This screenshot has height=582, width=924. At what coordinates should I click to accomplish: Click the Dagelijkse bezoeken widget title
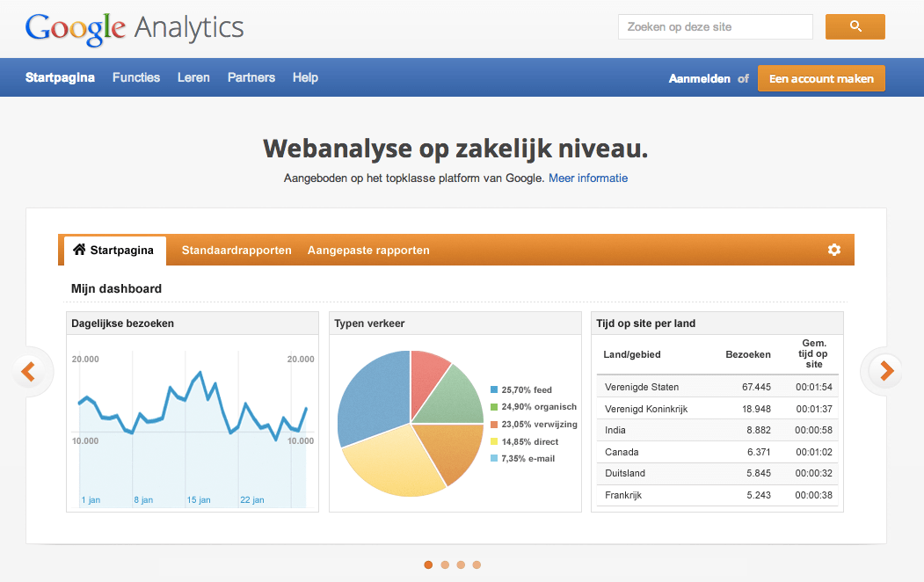tap(122, 324)
